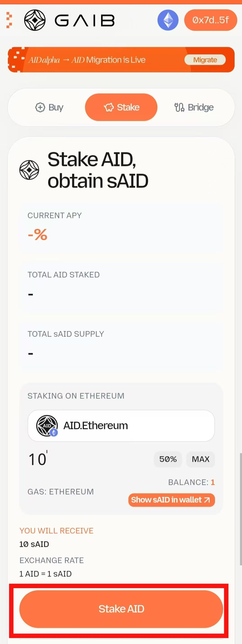Click the emblem beside Stake AID heading
242x644 pixels.
(29, 170)
